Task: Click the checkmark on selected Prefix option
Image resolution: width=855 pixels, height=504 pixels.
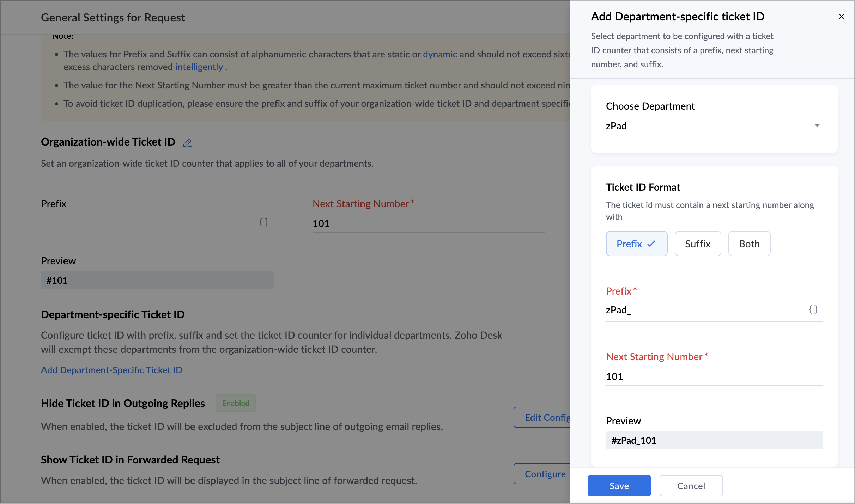Action: 651,244
